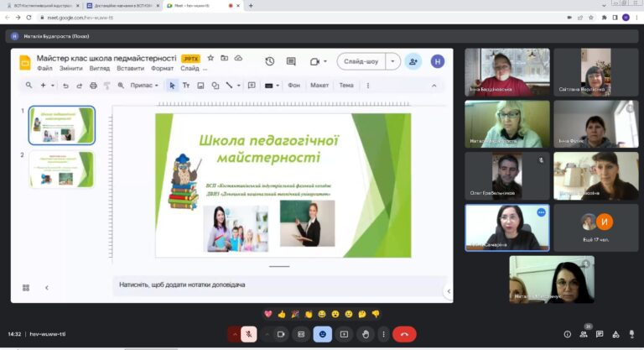Open the new slide layout dropdown arrow
Screen dimensions: 644x350
(x=53, y=86)
